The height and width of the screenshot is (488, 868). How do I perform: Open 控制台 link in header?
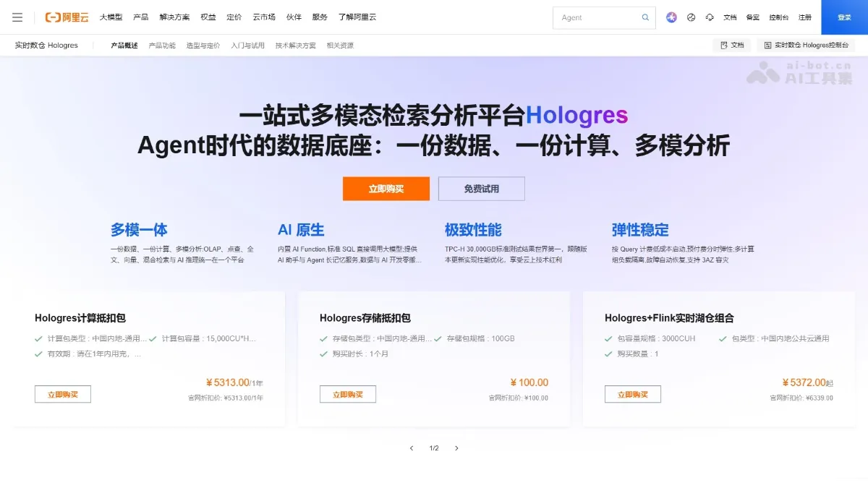point(779,17)
